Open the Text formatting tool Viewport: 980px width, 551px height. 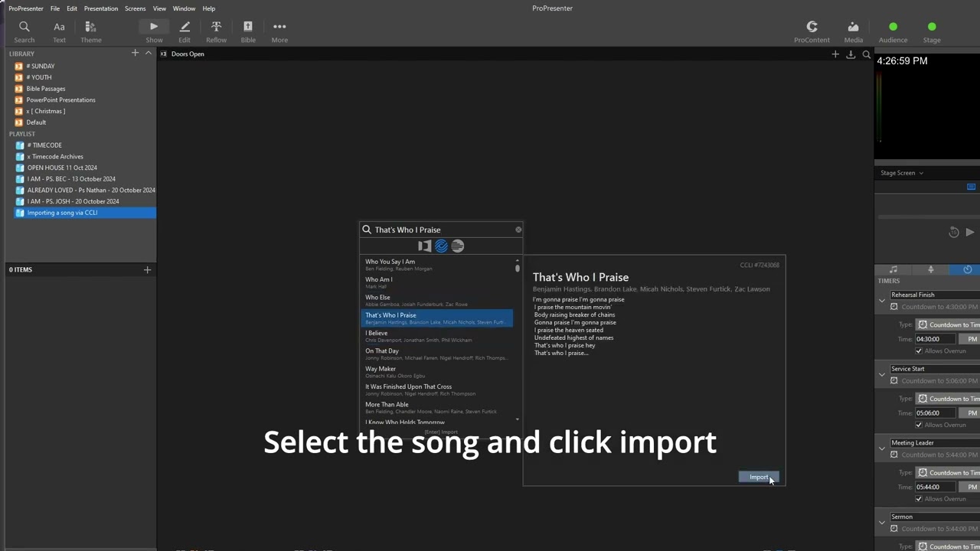coord(59,31)
